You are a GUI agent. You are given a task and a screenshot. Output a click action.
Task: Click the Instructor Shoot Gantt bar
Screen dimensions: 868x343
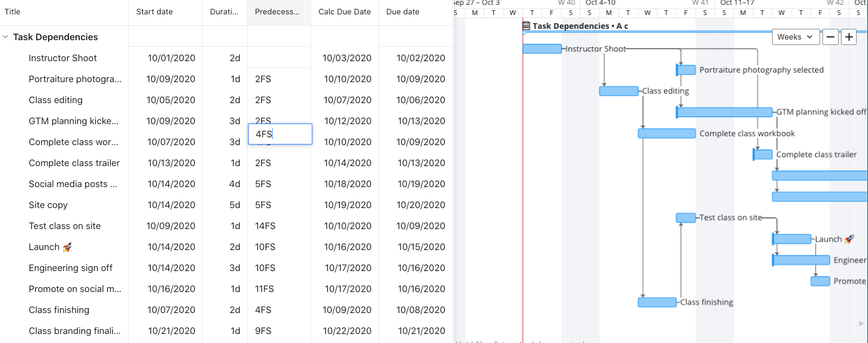(x=542, y=49)
